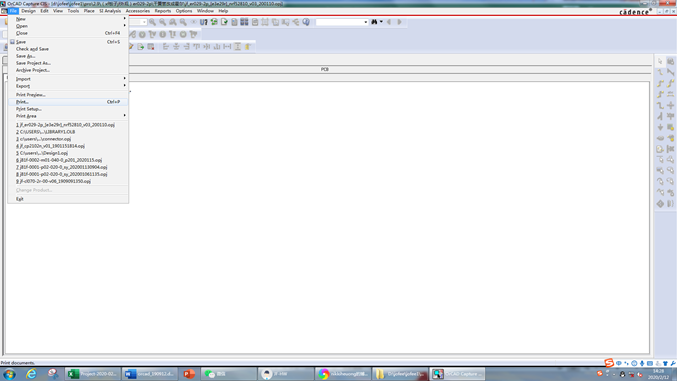The height and width of the screenshot is (381, 677).
Task: Open the SI Analysis menu
Action: click(x=110, y=11)
